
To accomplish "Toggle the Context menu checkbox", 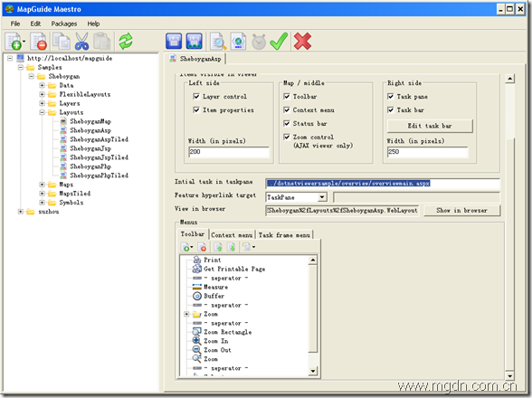I will coord(287,110).
